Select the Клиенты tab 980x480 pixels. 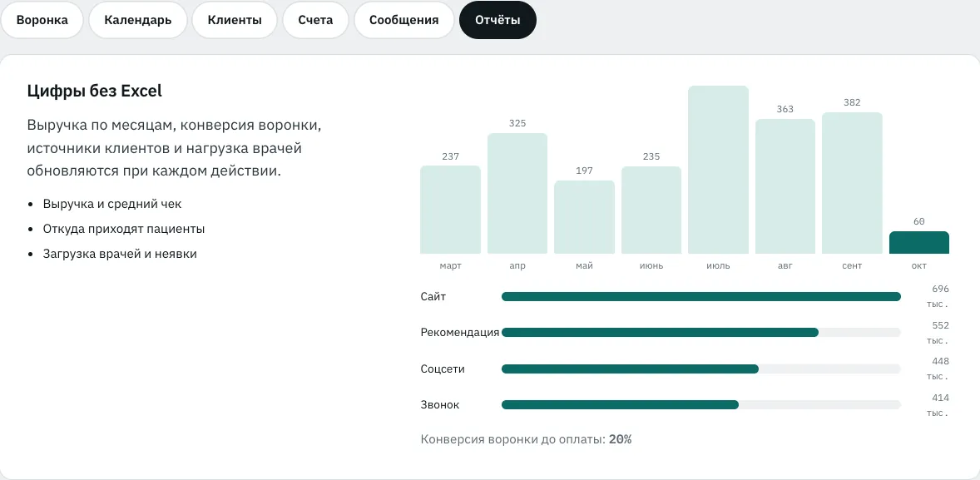235,20
